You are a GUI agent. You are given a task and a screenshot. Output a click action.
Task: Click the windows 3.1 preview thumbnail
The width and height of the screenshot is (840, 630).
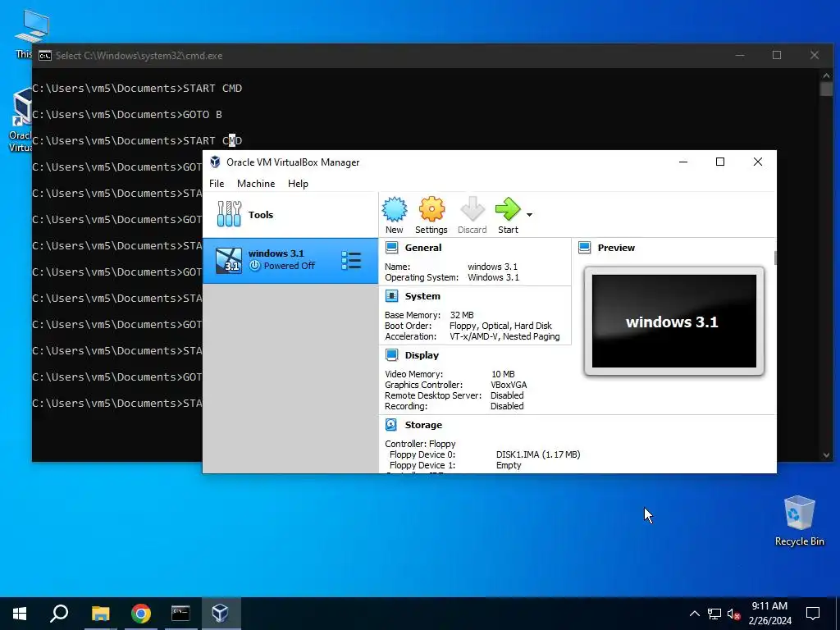tap(674, 322)
